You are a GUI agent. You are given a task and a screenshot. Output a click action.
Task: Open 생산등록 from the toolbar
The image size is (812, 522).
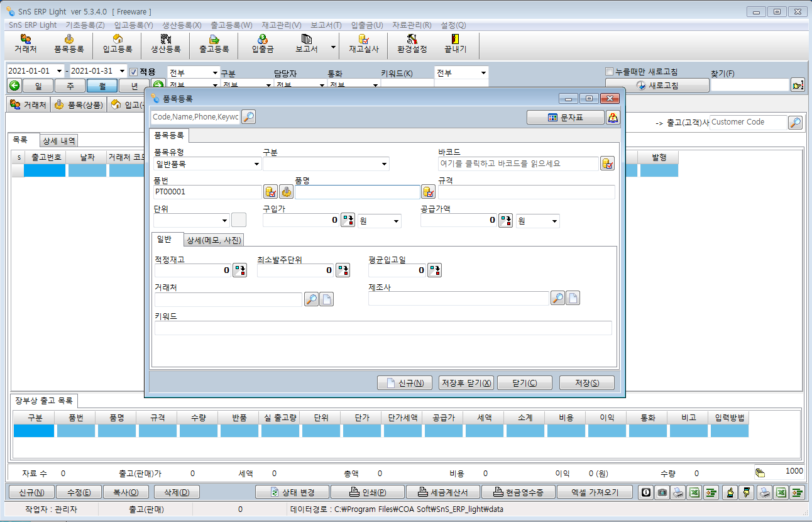click(165, 44)
